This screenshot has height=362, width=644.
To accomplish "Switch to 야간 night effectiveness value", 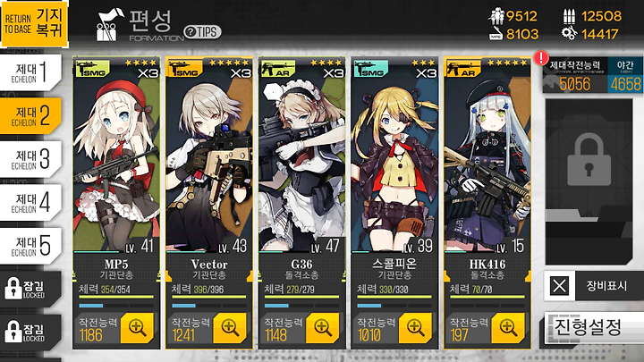I will coord(625,75).
